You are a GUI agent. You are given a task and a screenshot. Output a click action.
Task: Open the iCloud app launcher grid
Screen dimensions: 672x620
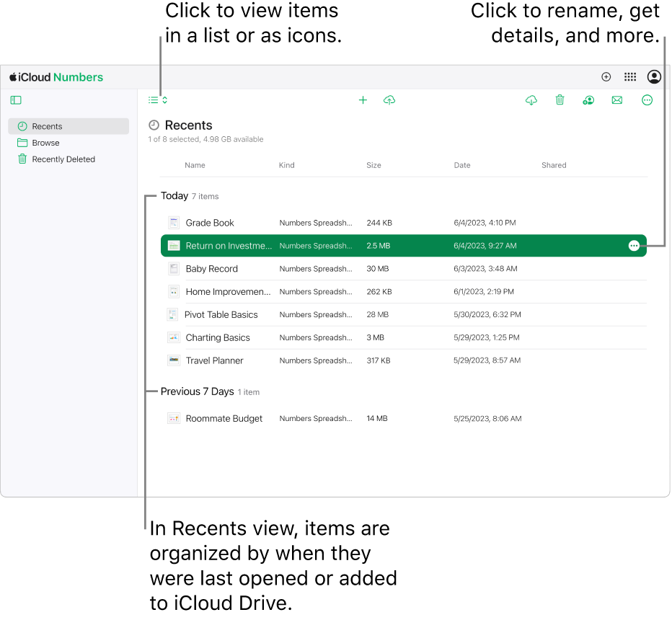(630, 76)
